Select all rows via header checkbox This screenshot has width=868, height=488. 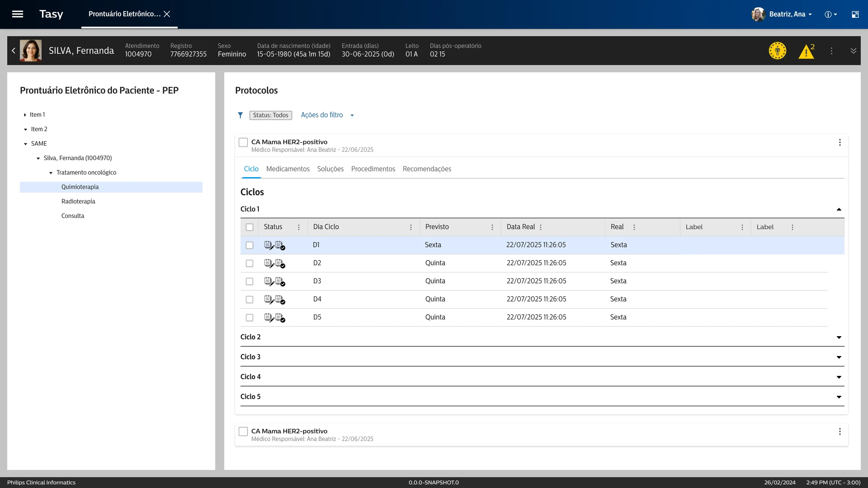[250, 227]
